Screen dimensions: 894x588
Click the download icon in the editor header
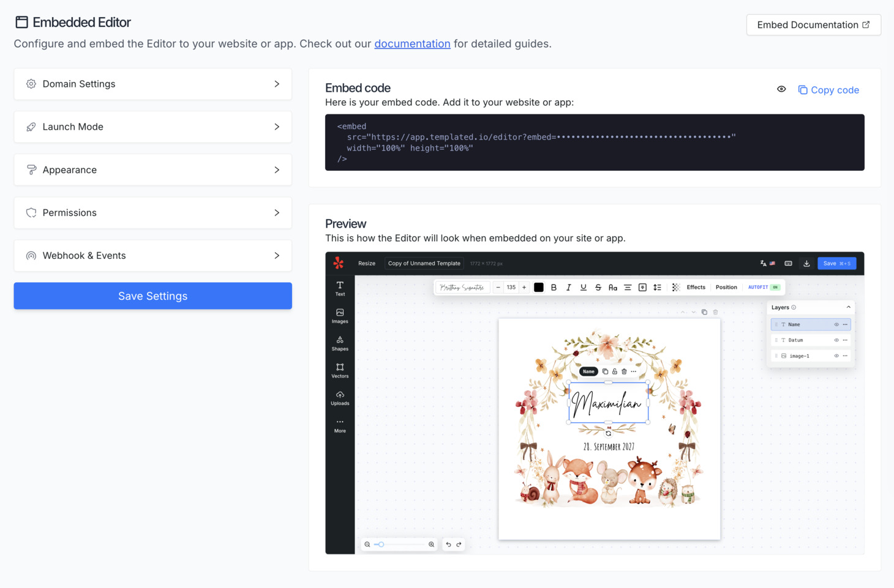[806, 263]
